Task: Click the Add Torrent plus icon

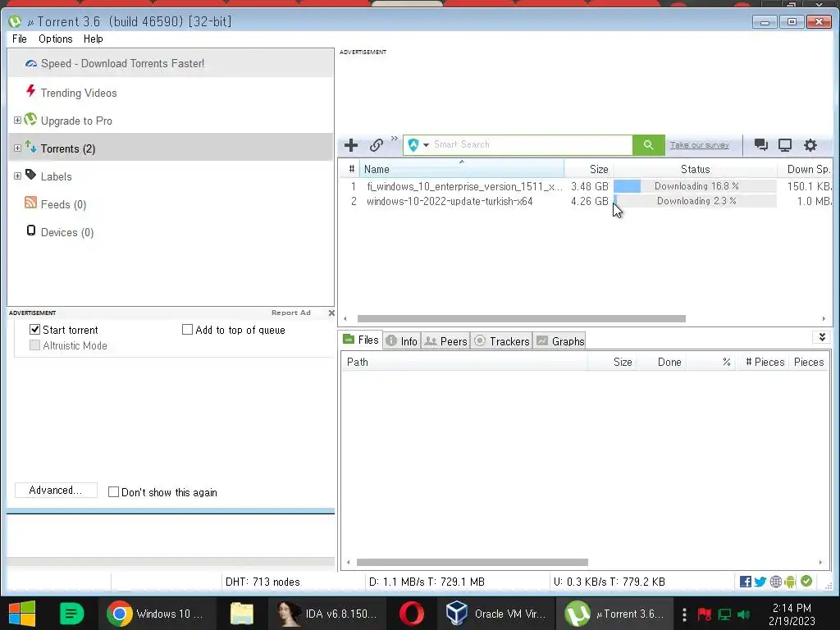Action: [x=351, y=144]
